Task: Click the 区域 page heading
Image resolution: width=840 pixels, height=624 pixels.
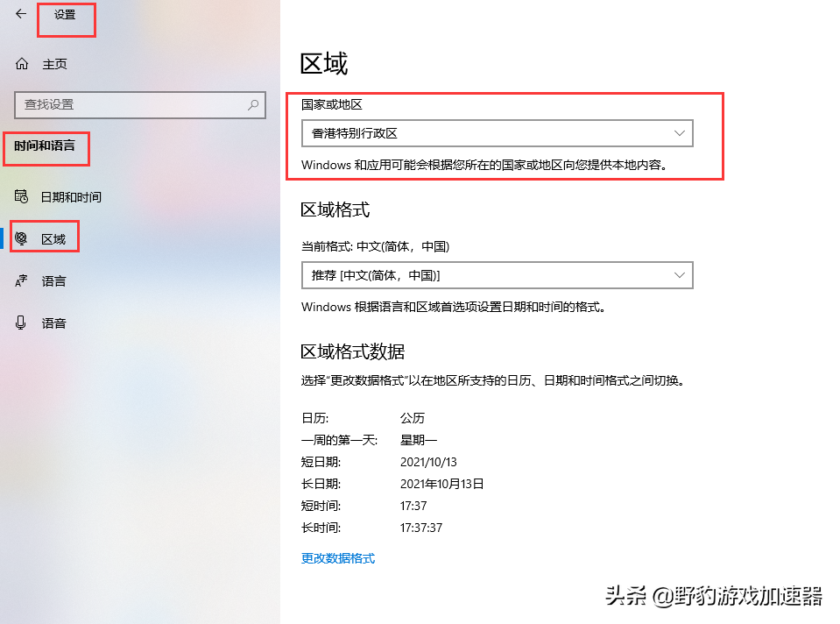Action: point(323,64)
